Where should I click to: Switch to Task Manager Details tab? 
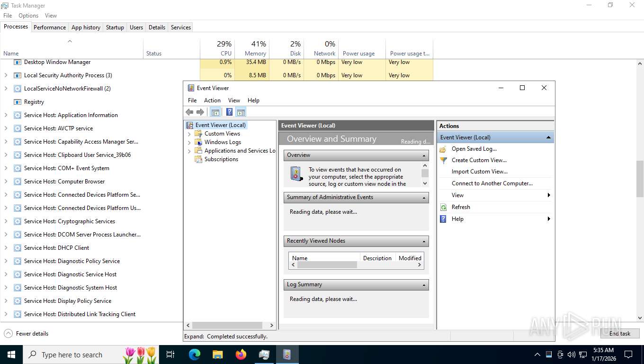point(157,27)
